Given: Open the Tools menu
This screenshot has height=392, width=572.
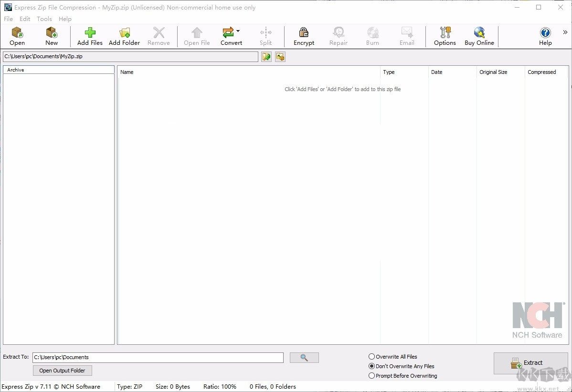Looking at the screenshot, I should point(44,19).
